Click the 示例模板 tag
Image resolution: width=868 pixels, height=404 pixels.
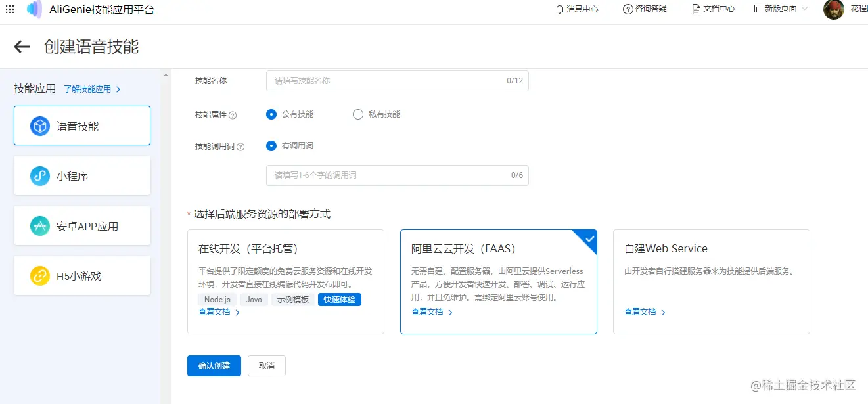293,300
